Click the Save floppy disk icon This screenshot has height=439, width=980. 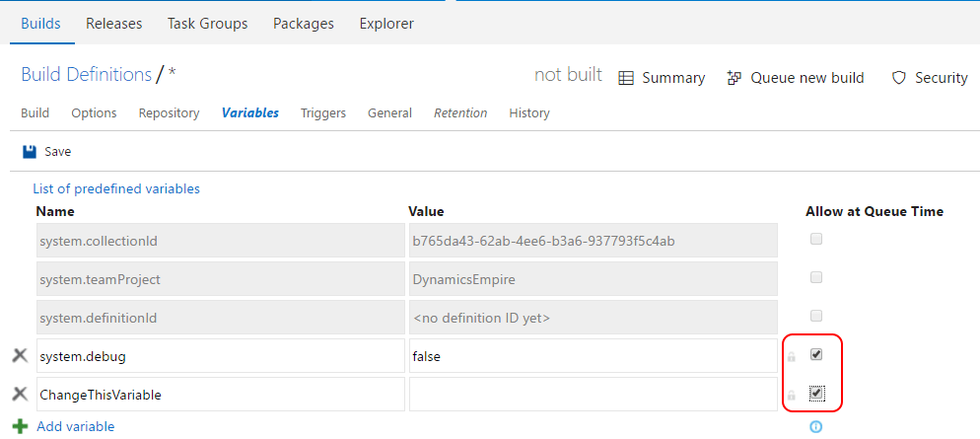point(30,152)
